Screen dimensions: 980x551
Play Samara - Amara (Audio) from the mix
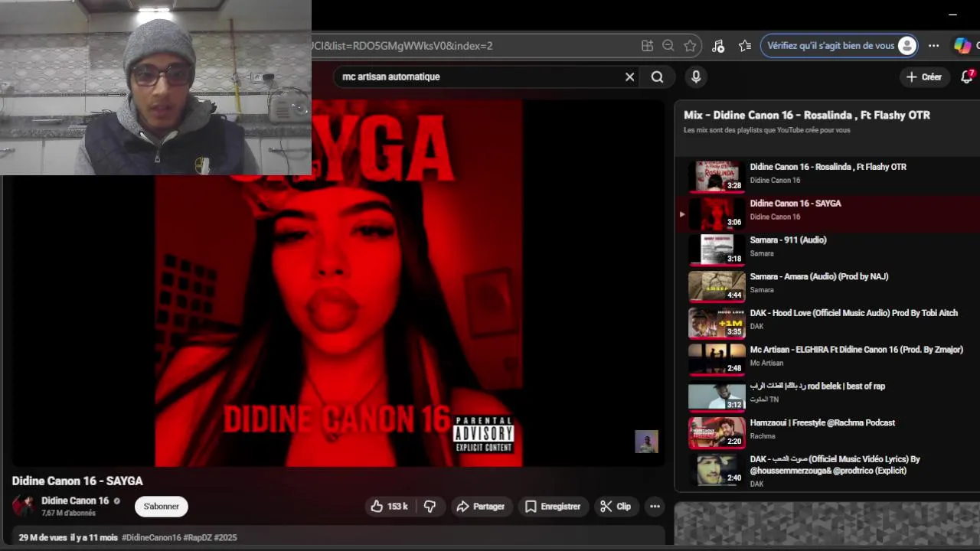pos(827,286)
